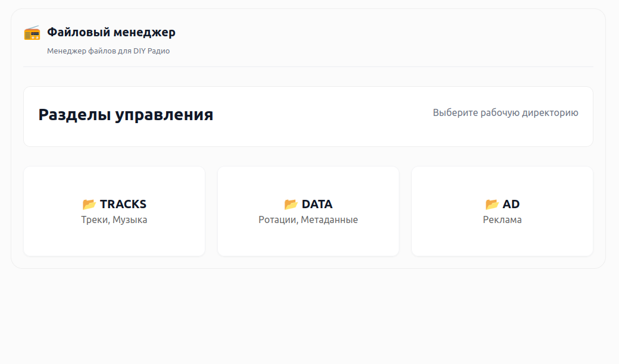
Task: Select the AD section title
Action: [x=511, y=204]
